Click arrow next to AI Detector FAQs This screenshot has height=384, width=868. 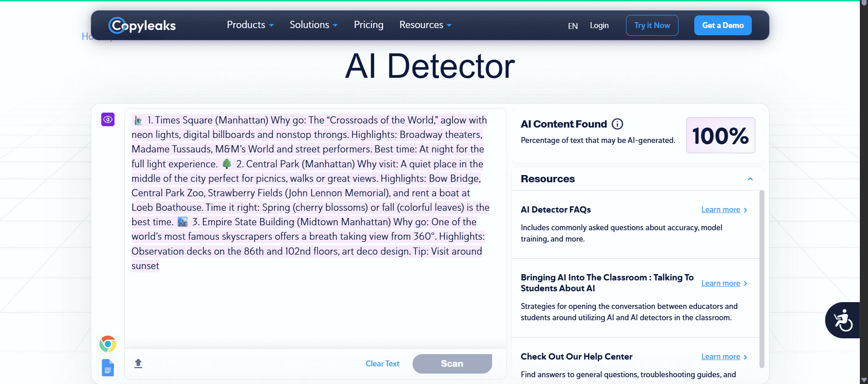[x=745, y=210]
